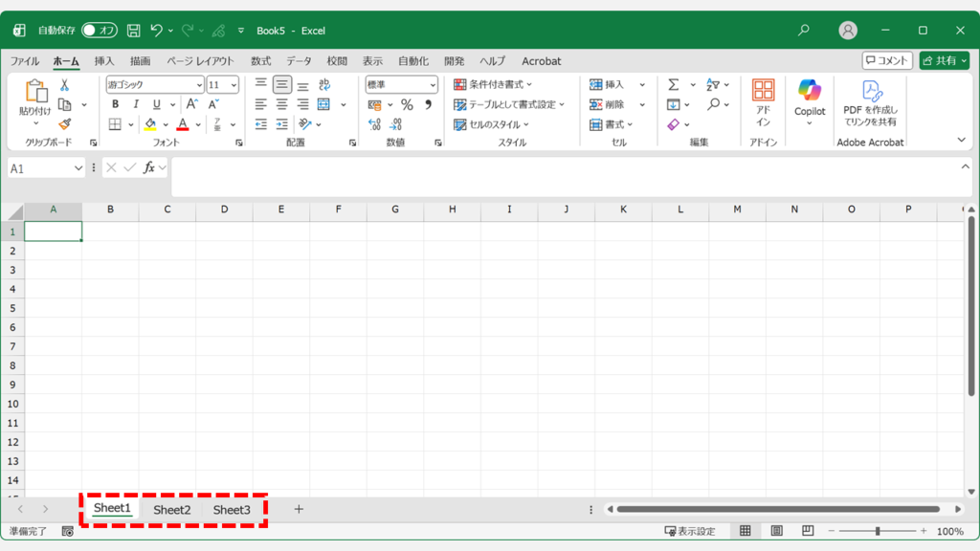Click the percent style icon
The image size is (980, 551).
click(407, 105)
